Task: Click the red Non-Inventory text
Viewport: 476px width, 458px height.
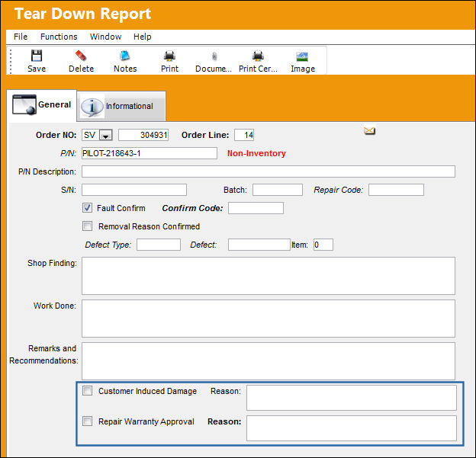Action: [256, 153]
